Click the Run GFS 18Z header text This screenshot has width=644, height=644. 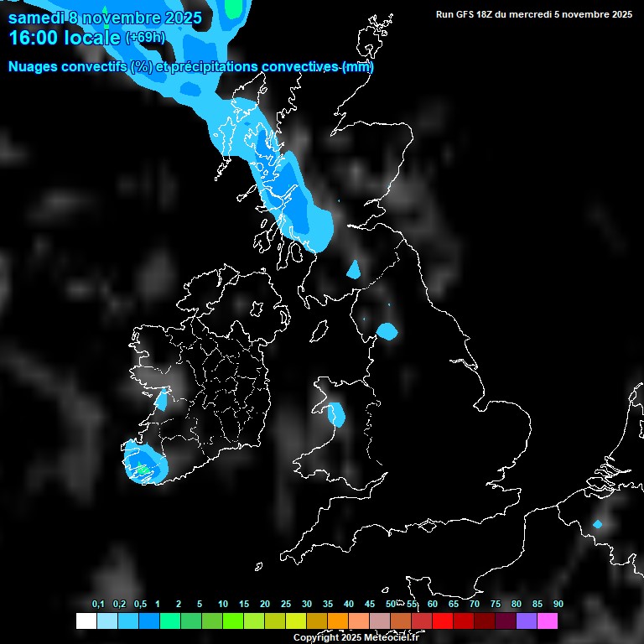coord(534,14)
